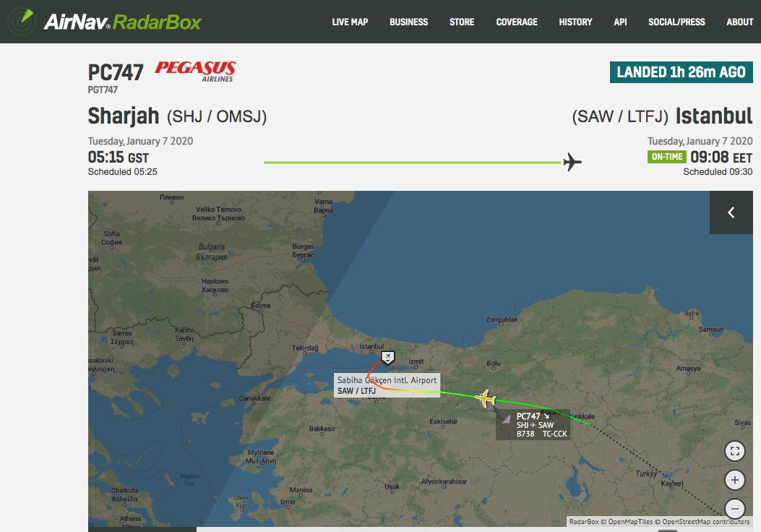Click the ON-TIME status badge
Screen dimensions: 761x532
click(x=667, y=157)
